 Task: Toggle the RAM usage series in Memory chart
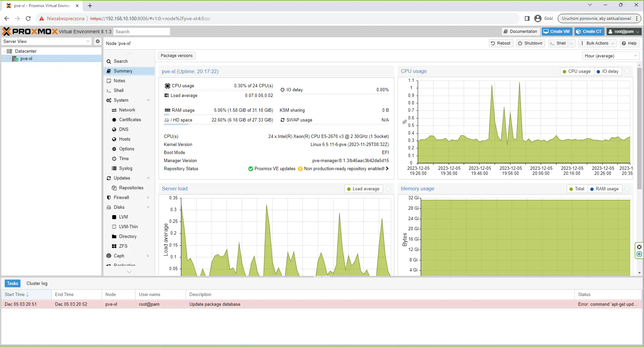[604, 189]
